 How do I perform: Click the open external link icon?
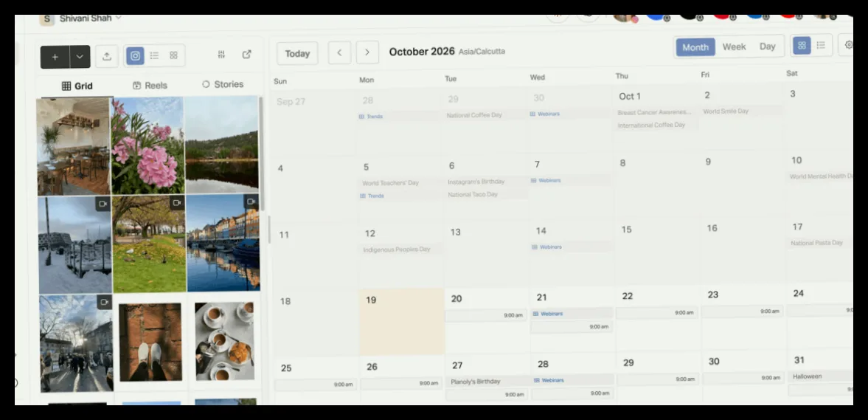click(x=247, y=55)
